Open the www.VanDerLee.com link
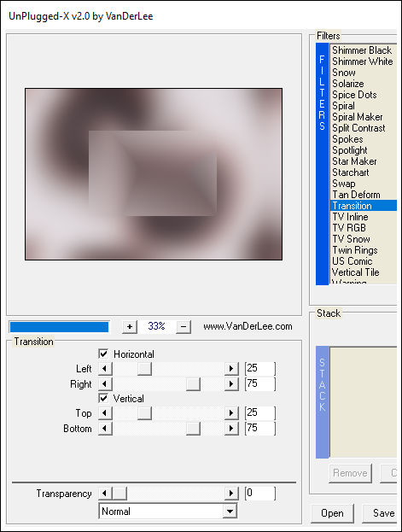The image size is (402, 532). [248, 326]
